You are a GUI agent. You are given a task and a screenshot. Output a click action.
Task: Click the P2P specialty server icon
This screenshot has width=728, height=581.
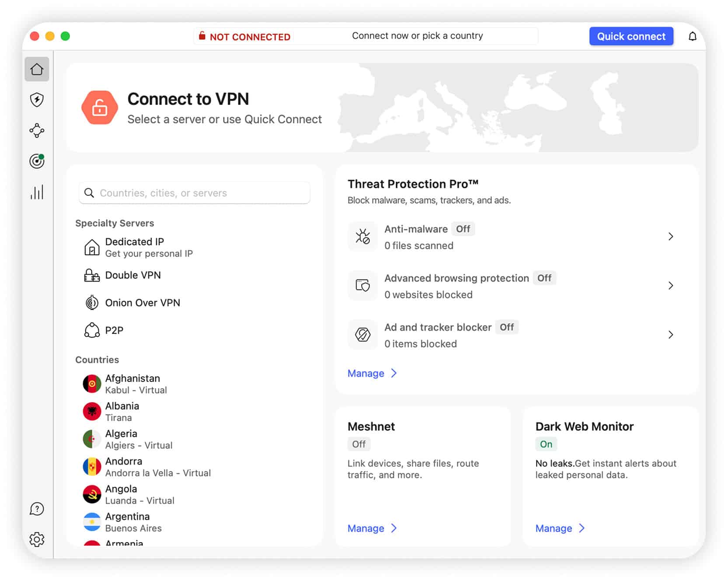[x=92, y=330]
